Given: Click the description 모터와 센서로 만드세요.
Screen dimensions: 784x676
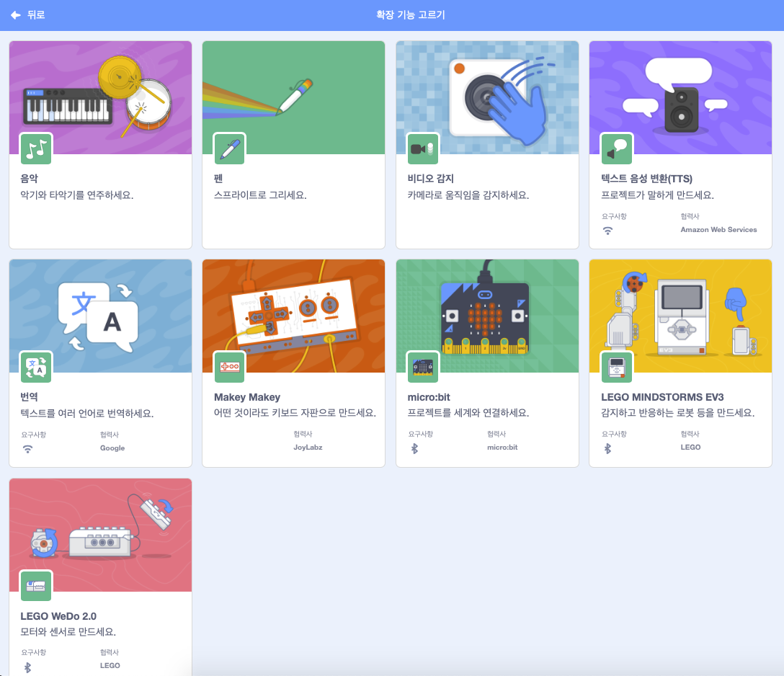Looking at the screenshot, I should click(68, 632).
